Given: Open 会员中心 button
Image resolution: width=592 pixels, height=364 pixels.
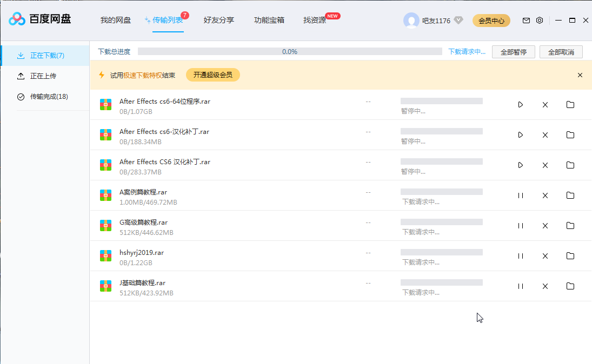Looking at the screenshot, I should (x=491, y=21).
